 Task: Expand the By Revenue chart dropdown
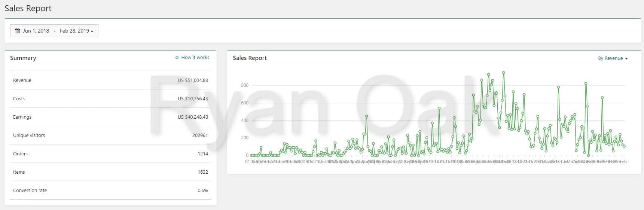(613, 58)
